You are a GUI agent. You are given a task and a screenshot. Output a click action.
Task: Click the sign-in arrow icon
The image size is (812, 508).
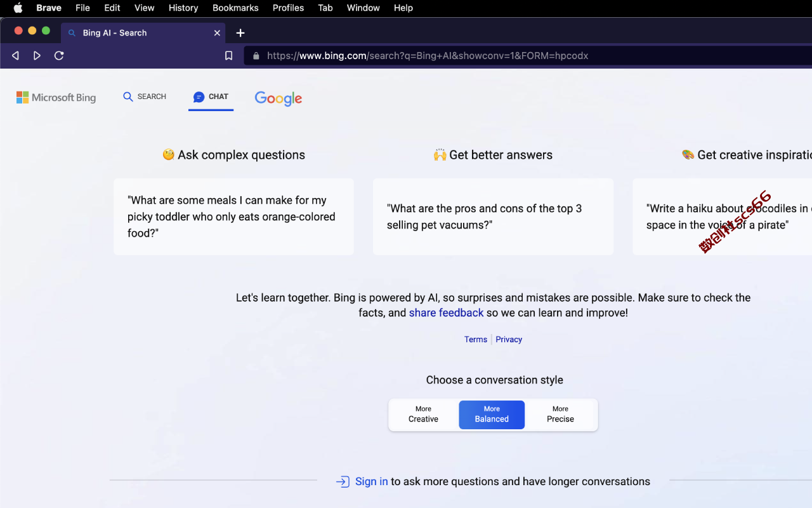(343, 481)
